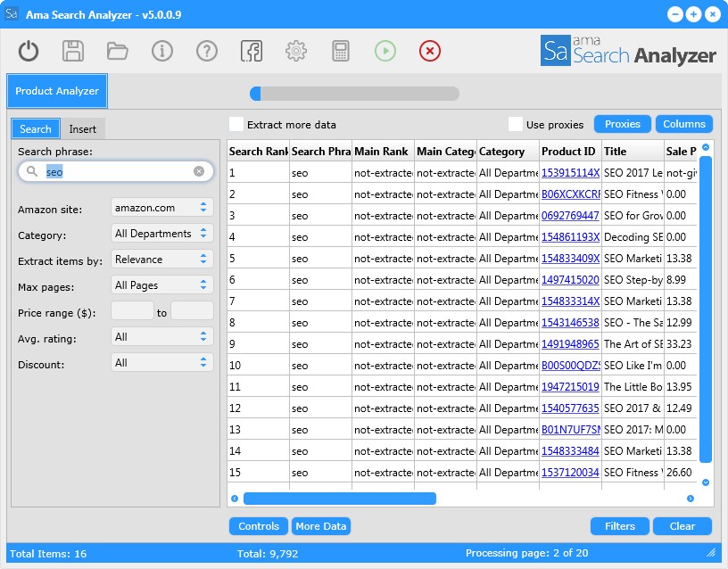
Task: Open the Discount dropdown
Action: [162, 362]
